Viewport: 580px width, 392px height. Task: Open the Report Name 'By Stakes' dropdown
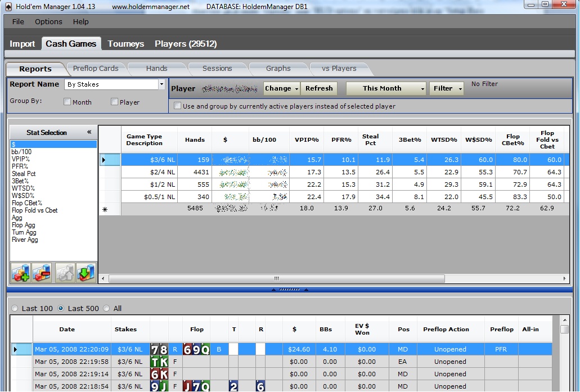161,84
